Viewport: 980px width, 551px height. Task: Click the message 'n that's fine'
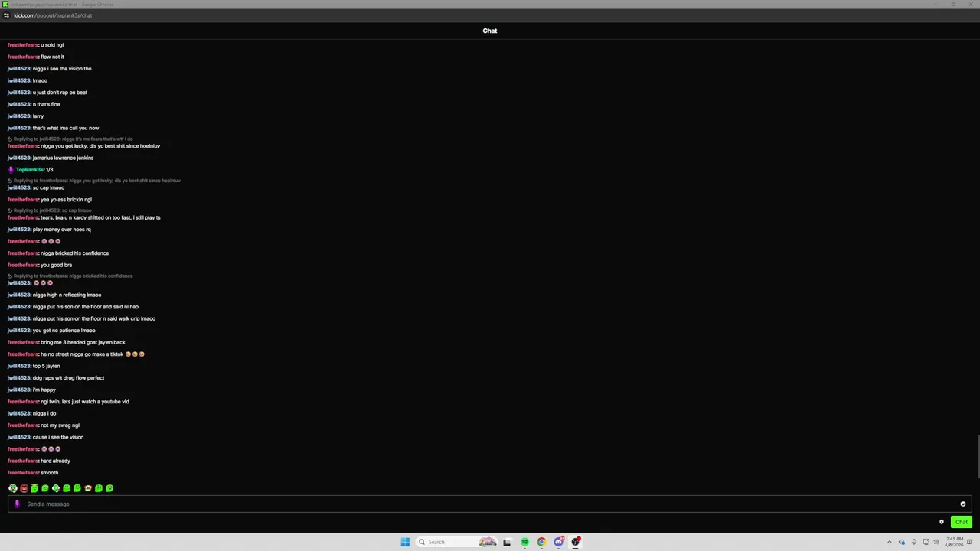point(46,104)
